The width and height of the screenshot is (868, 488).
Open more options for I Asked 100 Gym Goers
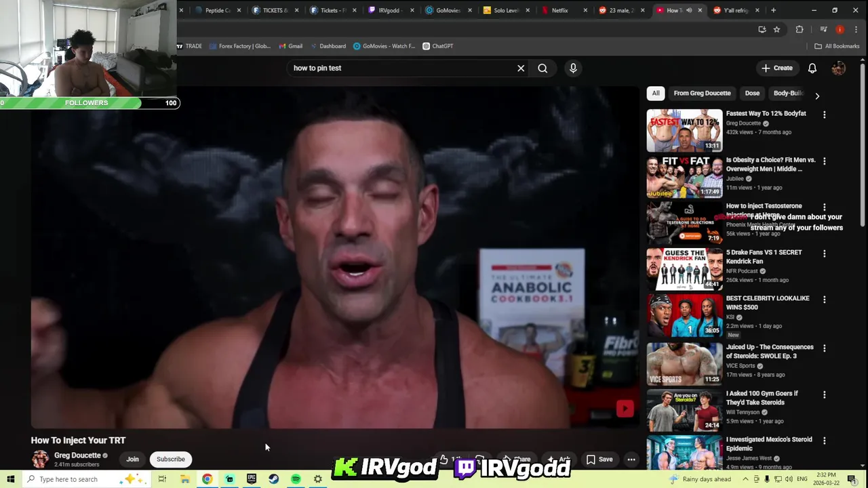pos(825,394)
